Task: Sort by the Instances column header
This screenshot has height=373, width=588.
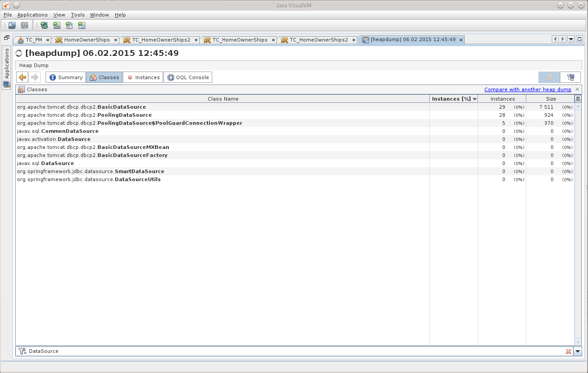Action: tap(502, 99)
